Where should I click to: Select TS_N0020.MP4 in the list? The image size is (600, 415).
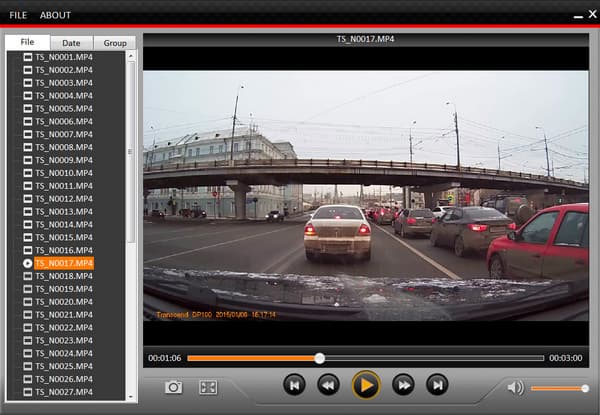coord(64,302)
